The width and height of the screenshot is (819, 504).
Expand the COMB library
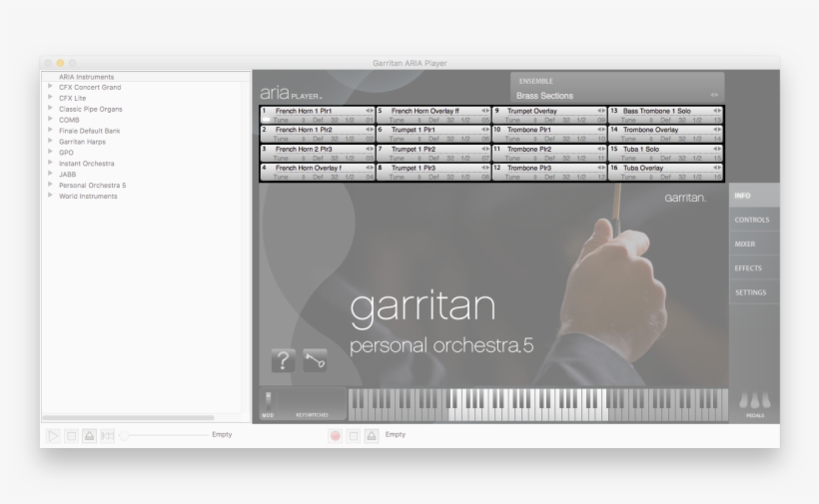click(x=50, y=119)
